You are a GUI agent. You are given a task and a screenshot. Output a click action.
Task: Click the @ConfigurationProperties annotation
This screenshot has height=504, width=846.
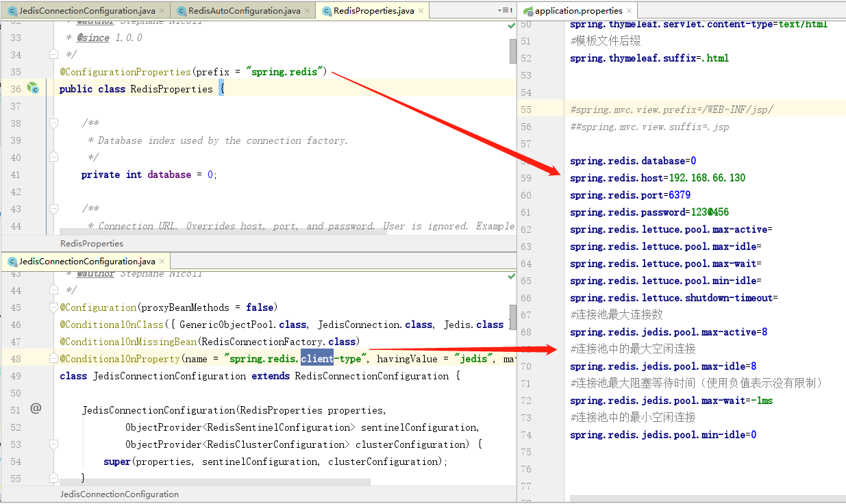pos(125,72)
